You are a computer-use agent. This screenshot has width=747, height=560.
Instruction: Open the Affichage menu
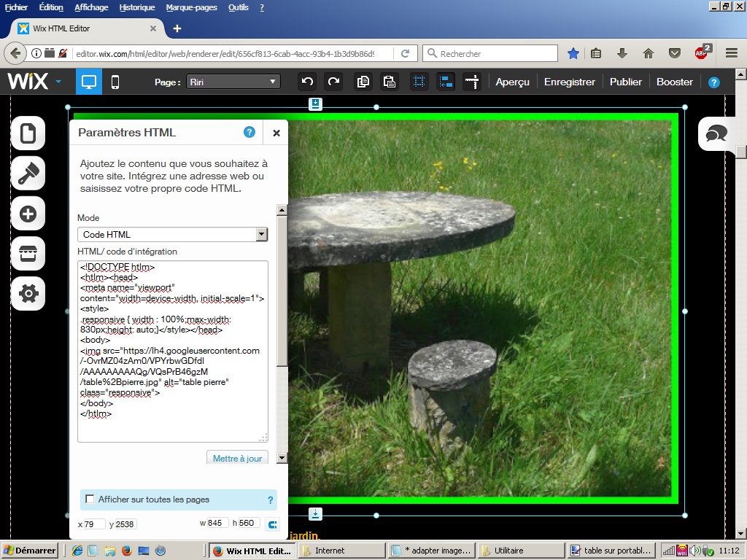pyautogui.click(x=91, y=7)
